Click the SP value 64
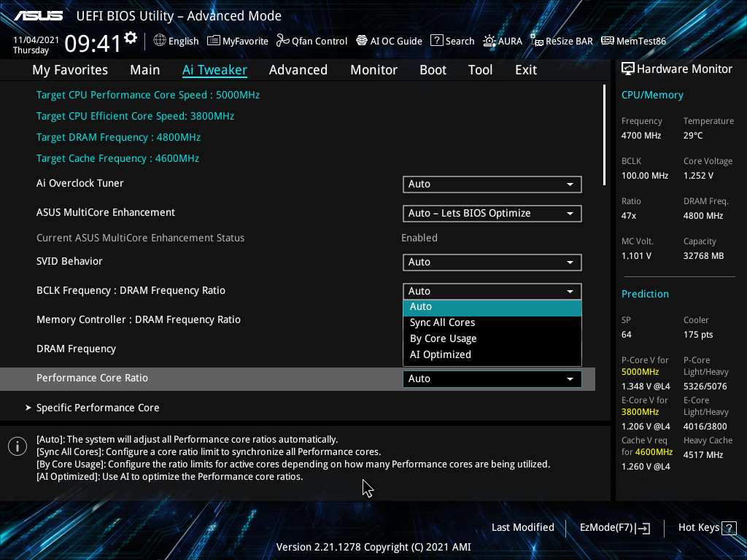Screen dimensions: 747x560 [x=626, y=335]
